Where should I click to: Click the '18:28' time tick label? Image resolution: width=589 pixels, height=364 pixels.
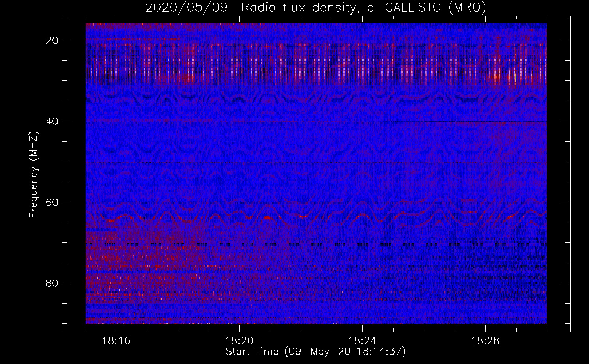coord(485,341)
